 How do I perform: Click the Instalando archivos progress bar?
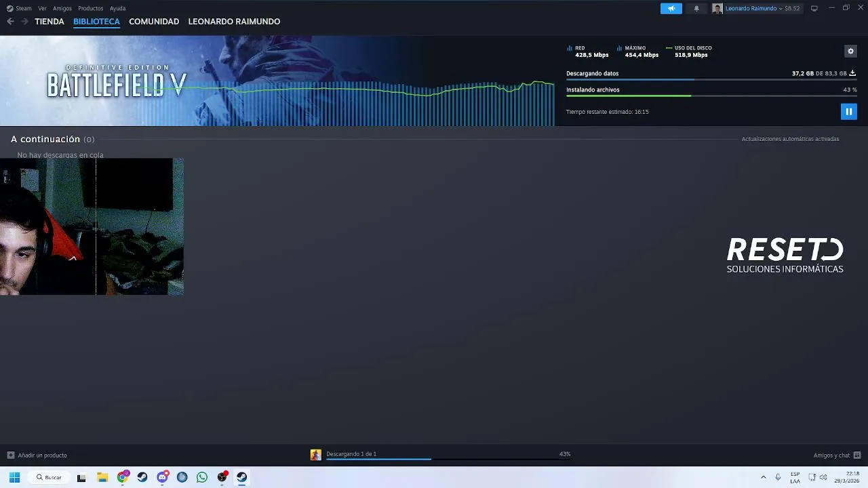711,96
